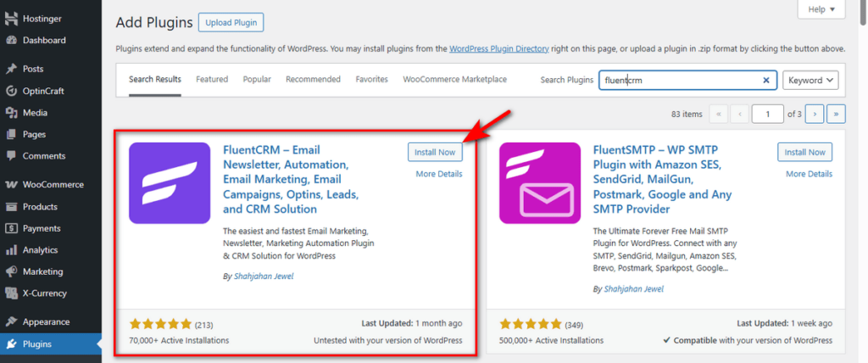Open More Details for FluentCRM
Image resolution: width=868 pixels, height=363 pixels.
(439, 174)
